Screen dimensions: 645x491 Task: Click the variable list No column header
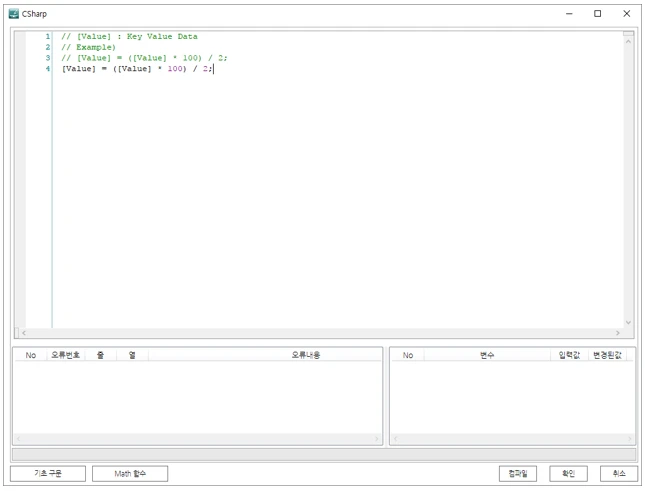[408, 355]
